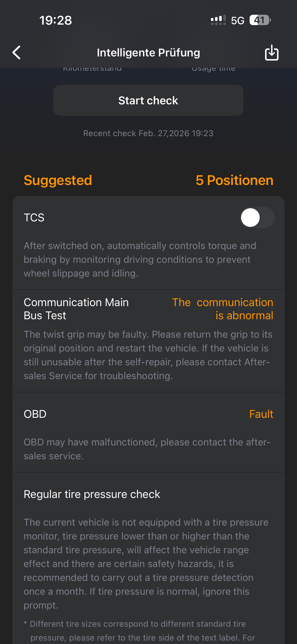The width and height of the screenshot is (297, 644).
Task: Tap the 19:28 status bar clock
Action: (55, 20)
